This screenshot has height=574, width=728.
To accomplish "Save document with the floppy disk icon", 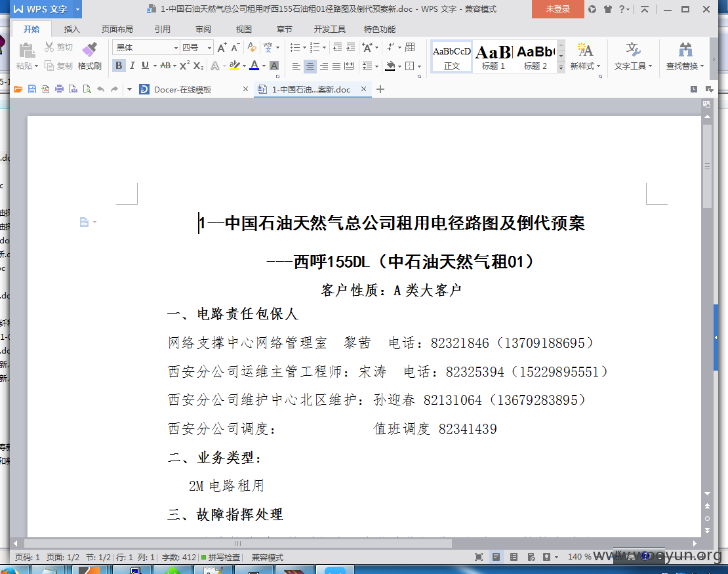I will (x=32, y=89).
